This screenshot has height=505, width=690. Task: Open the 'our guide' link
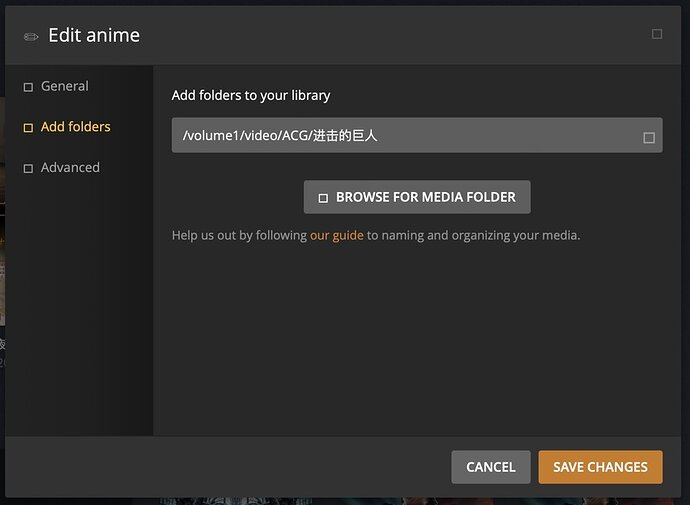337,235
